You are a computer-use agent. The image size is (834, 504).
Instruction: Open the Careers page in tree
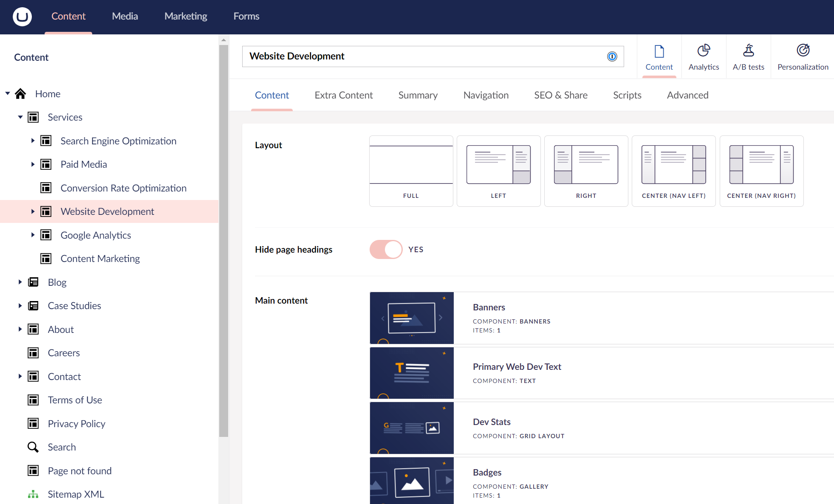(64, 353)
